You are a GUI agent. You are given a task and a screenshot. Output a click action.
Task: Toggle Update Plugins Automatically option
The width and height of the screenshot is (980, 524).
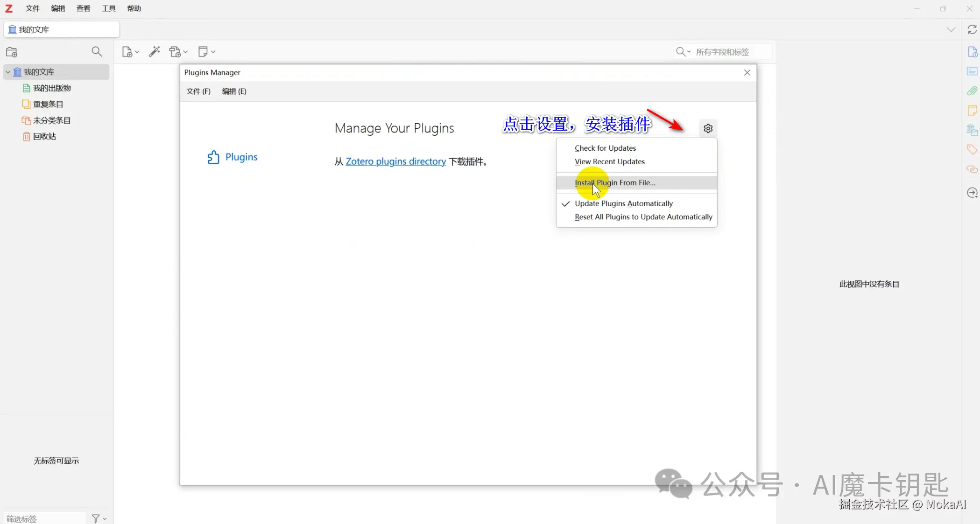pyautogui.click(x=624, y=203)
